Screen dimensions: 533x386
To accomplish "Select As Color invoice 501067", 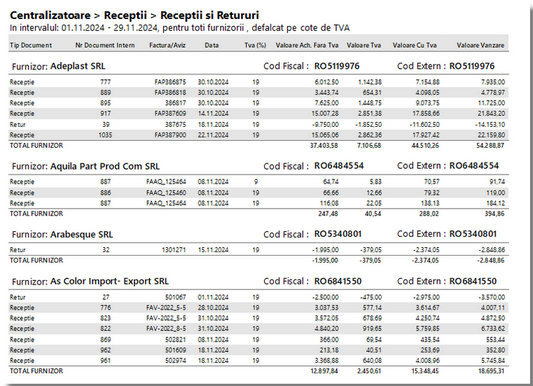I will [x=175, y=297].
